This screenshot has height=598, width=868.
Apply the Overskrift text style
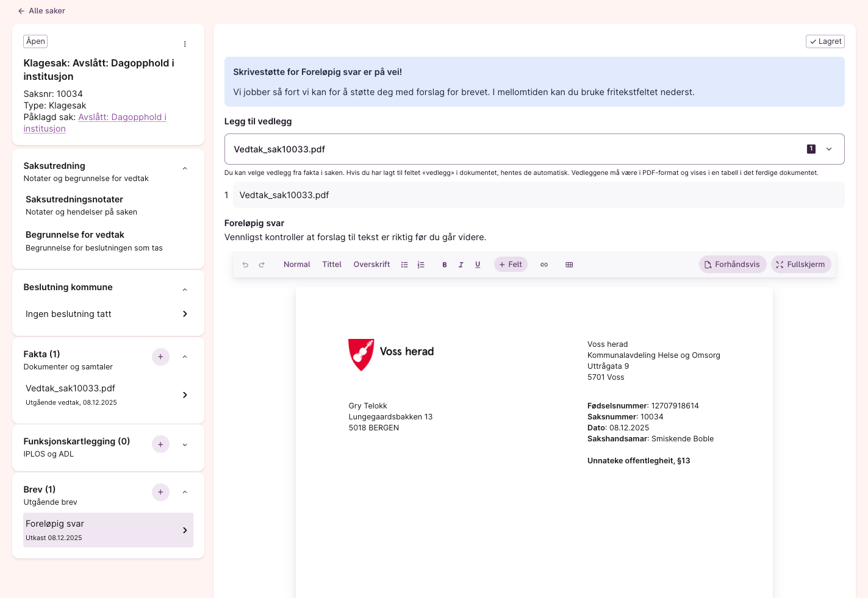click(371, 265)
